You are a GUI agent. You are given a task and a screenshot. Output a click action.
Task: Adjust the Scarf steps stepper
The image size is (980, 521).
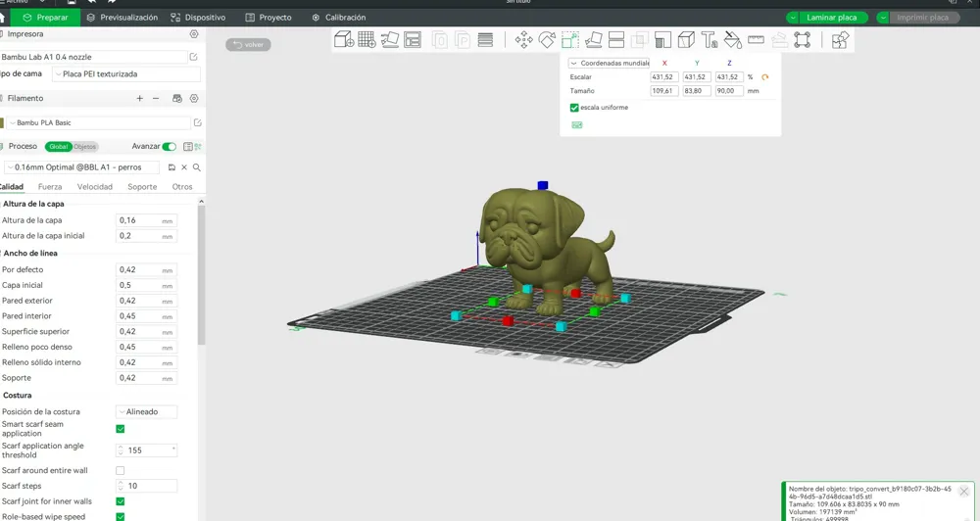point(120,486)
